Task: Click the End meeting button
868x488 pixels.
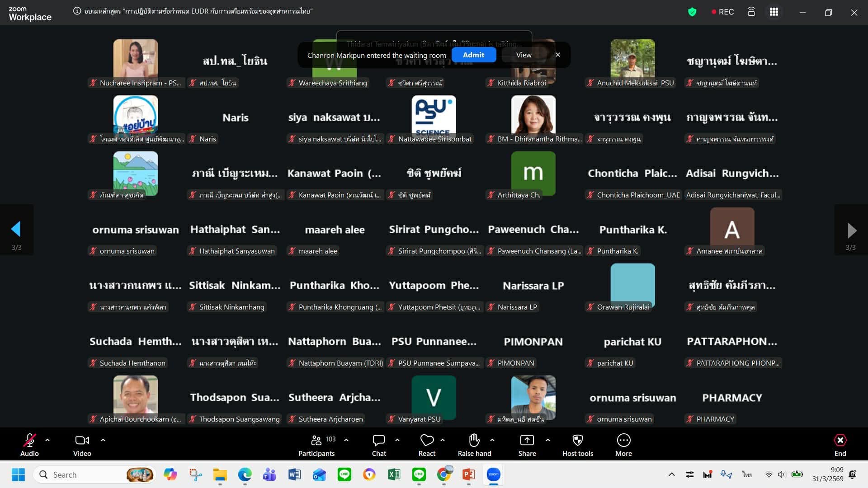Action: pyautogui.click(x=840, y=440)
